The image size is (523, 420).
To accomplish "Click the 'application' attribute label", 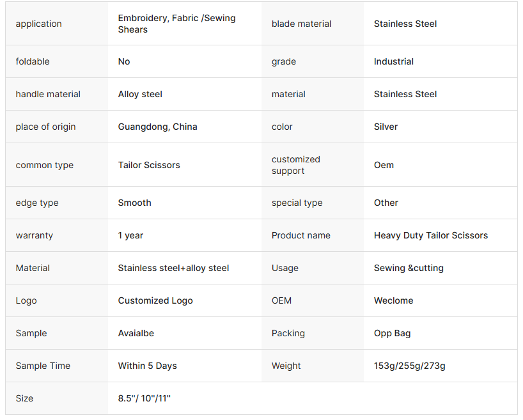I will tap(39, 24).
